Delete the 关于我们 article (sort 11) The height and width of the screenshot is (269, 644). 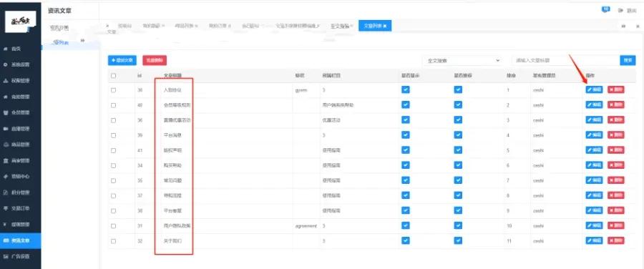click(x=615, y=240)
